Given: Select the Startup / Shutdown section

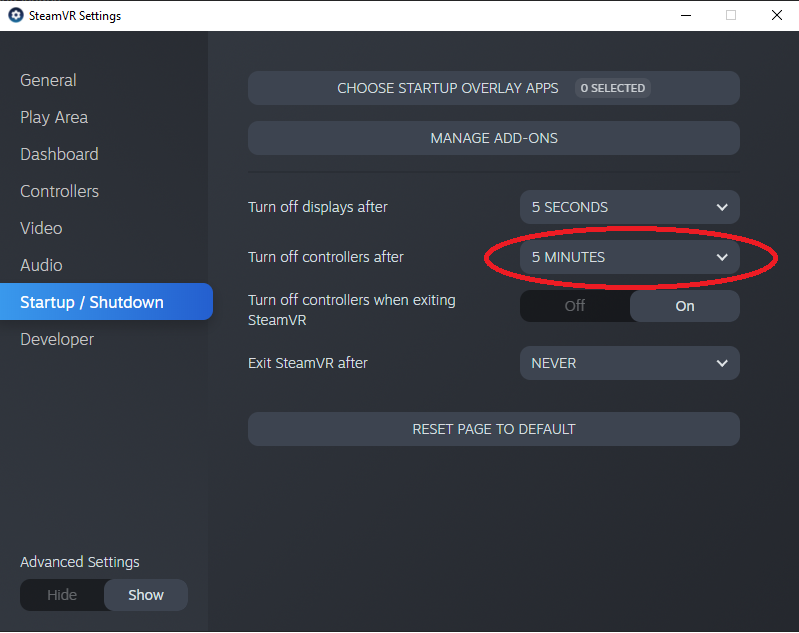Looking at the screenshot, I should [x=106, y=302].
